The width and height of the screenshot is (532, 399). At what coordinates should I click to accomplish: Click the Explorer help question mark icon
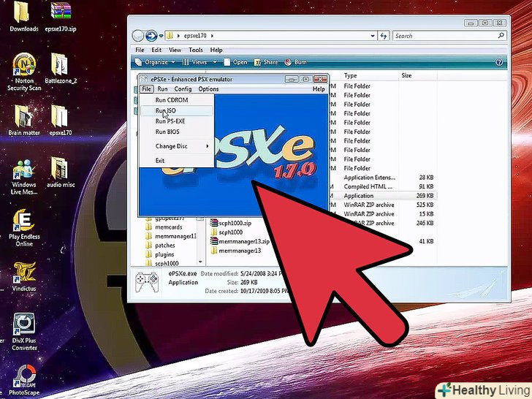pyautogui.click(x=499, y=63)
